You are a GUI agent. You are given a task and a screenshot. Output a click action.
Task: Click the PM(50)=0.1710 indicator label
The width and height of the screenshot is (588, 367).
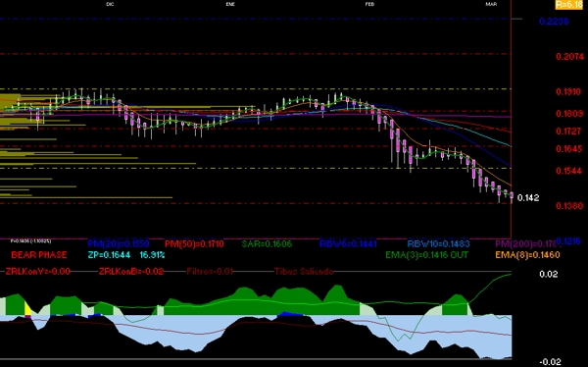[x=194, y=244]
